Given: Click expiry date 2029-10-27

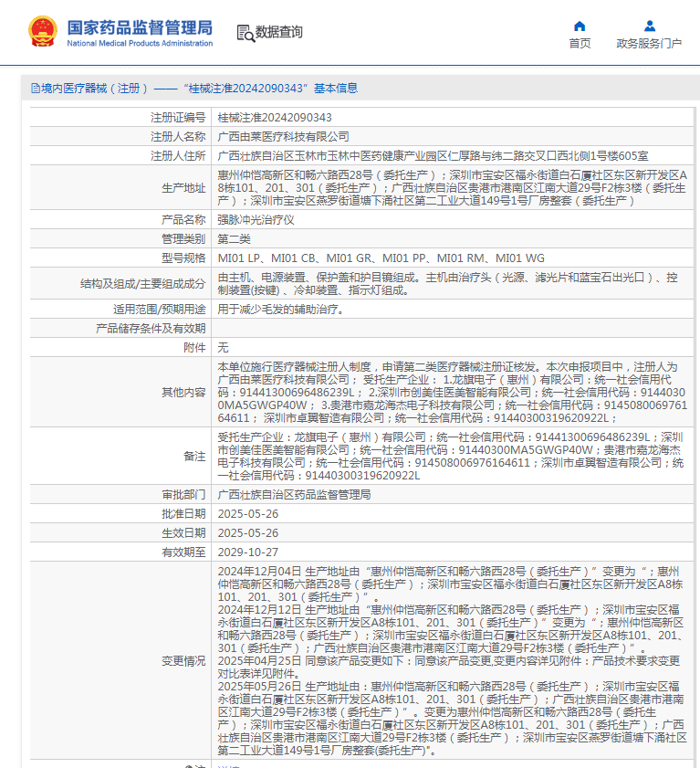Looking at the screenshot, I should coord(247,552).
